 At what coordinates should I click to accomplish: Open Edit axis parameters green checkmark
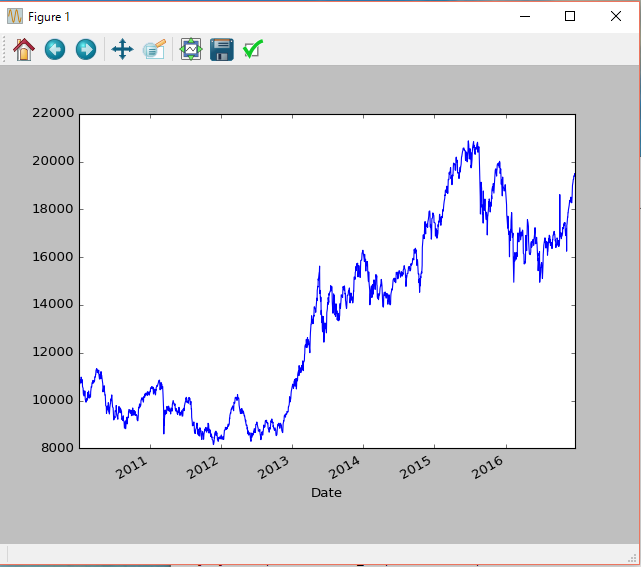pyautogui.click(x=253, y=49)
